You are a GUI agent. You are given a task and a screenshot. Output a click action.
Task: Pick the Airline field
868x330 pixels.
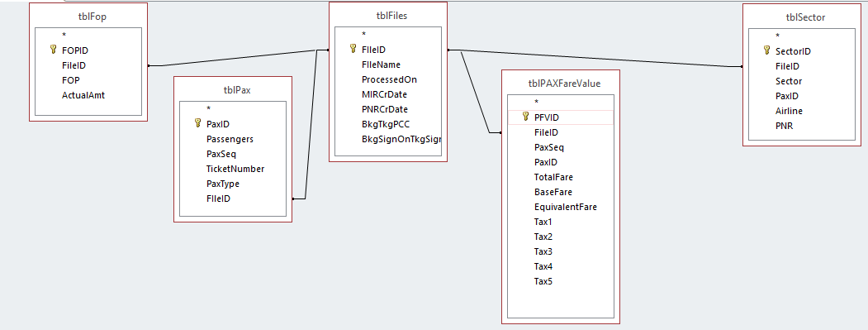pos(802,111)
